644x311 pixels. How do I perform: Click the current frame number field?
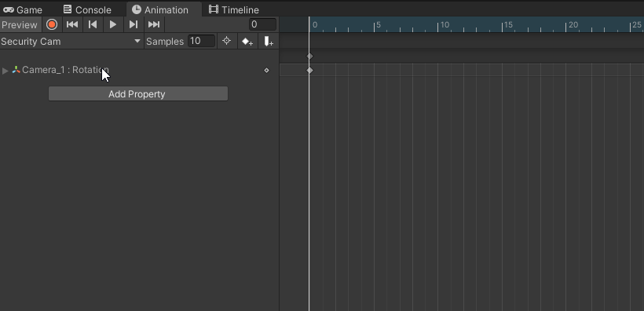pos(262,24)
